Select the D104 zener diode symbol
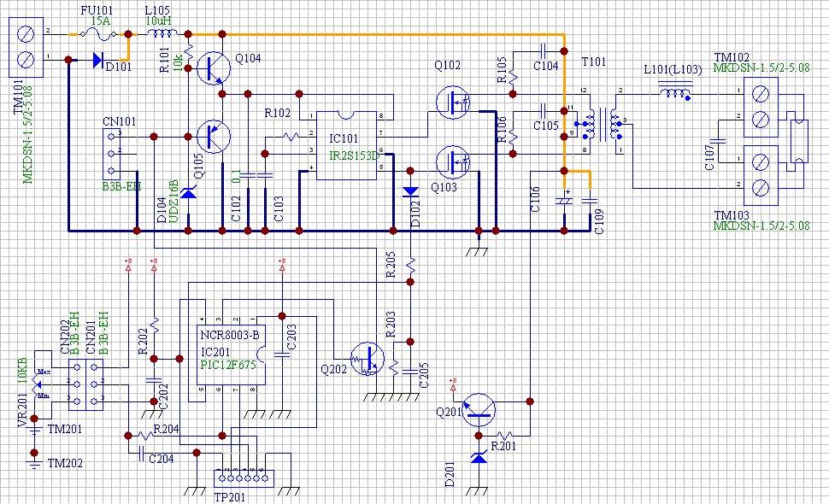Image resolution: width=829 pixels, height=504 pixels. tap(188, 193)
